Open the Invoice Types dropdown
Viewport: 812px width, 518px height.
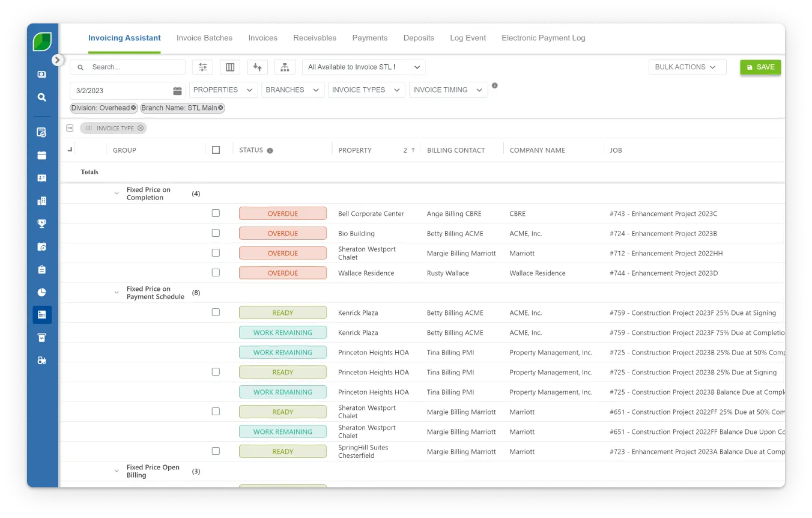(366, 90)
